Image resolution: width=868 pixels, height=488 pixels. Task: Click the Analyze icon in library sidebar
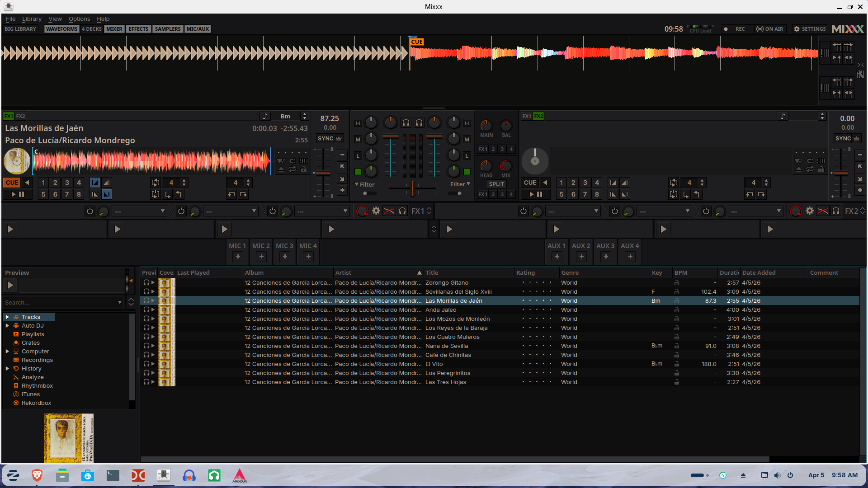(16, 377)
